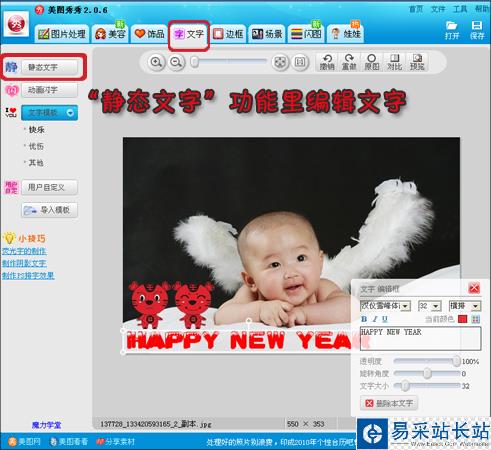Click the 静态文字 button
Viewport: 491px width, 450px height.
(x=50, y=67)
